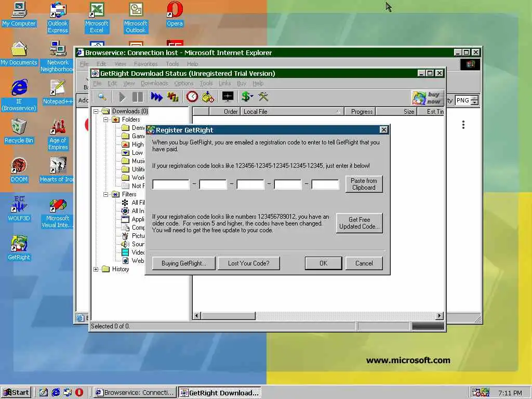Switch to Browservice taskbar button
This screenshot has width=532, height=399.
[135, 393]
